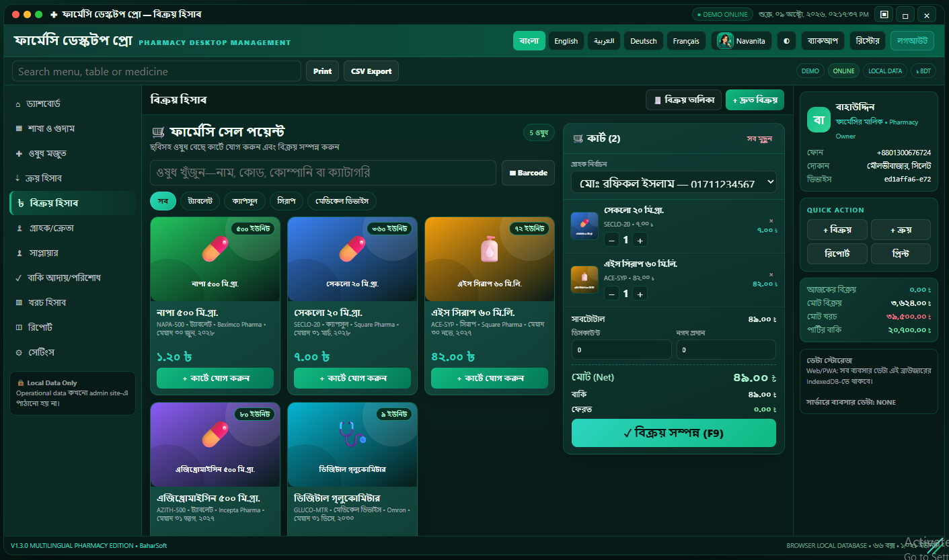Switch language to English
This screenshot has width=949, height=560.
(566, 41)
